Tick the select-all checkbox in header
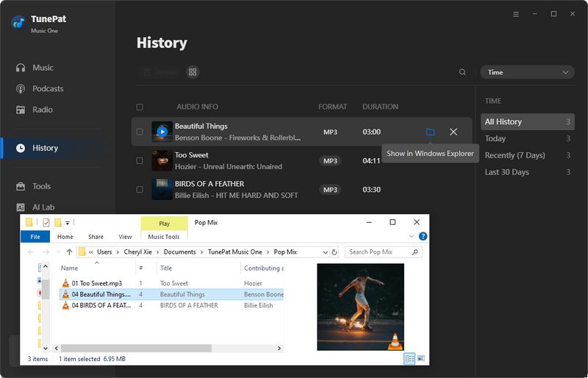This screenshot has height=378, width=588. (x=140, y=107)
